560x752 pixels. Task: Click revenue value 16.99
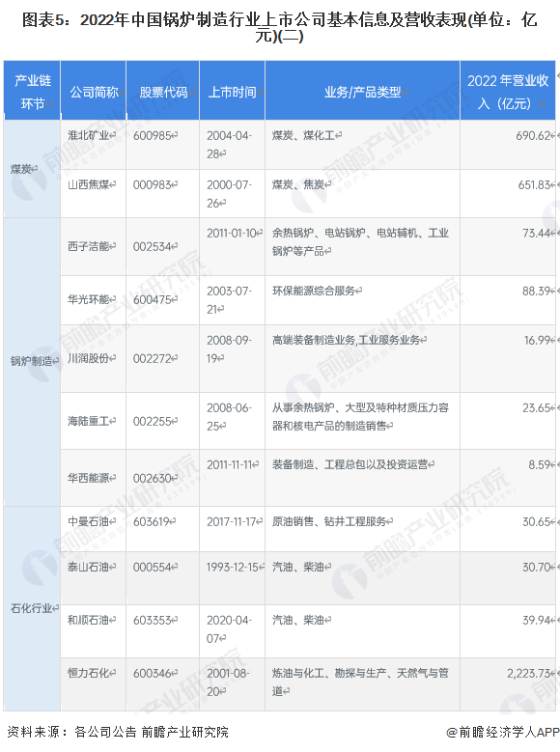tap(537, 340)
